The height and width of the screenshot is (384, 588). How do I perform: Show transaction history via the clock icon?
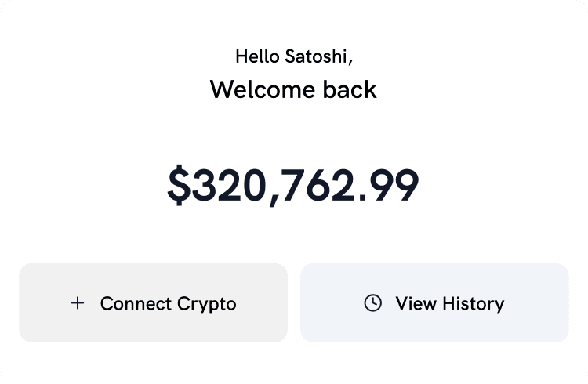click(373, 303)
